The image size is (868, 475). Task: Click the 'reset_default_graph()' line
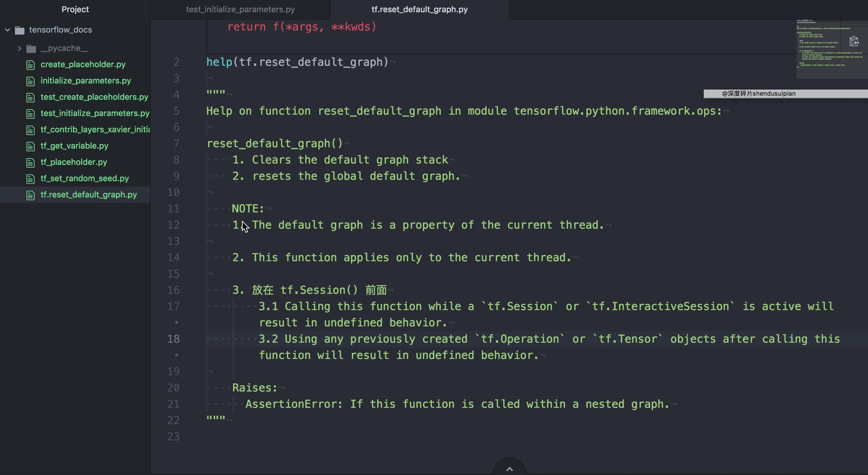pyautogui.click(x=275, y=144)
